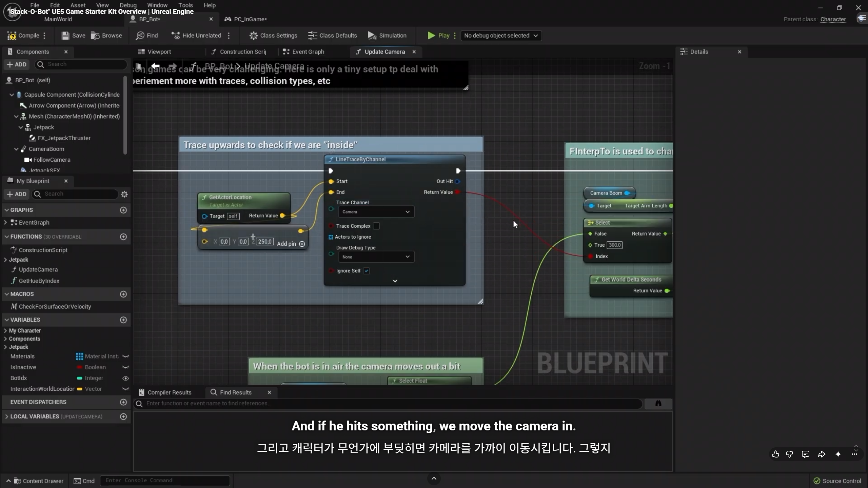Add a new variable with plus icon
Viewport: 868px width, 488px height.
(x=123, y=320)
